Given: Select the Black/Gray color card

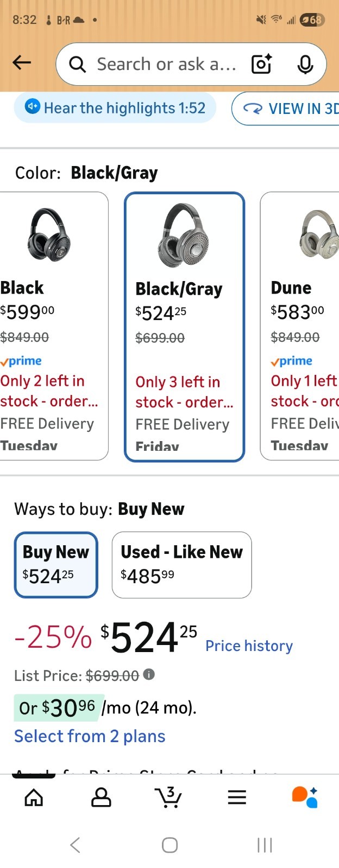Looking at the screenshot, I should [x=185, y=327].
